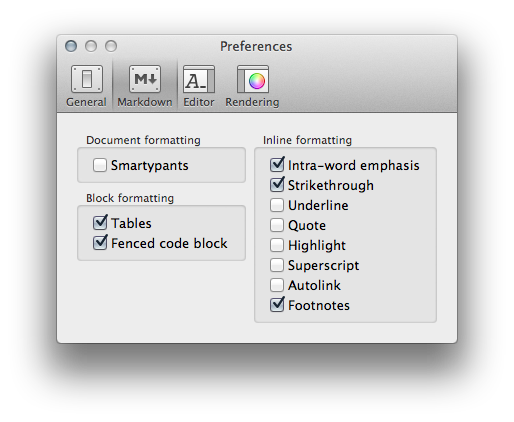Click the Editor tab label
514x422 pixels.
coord(199,102)
